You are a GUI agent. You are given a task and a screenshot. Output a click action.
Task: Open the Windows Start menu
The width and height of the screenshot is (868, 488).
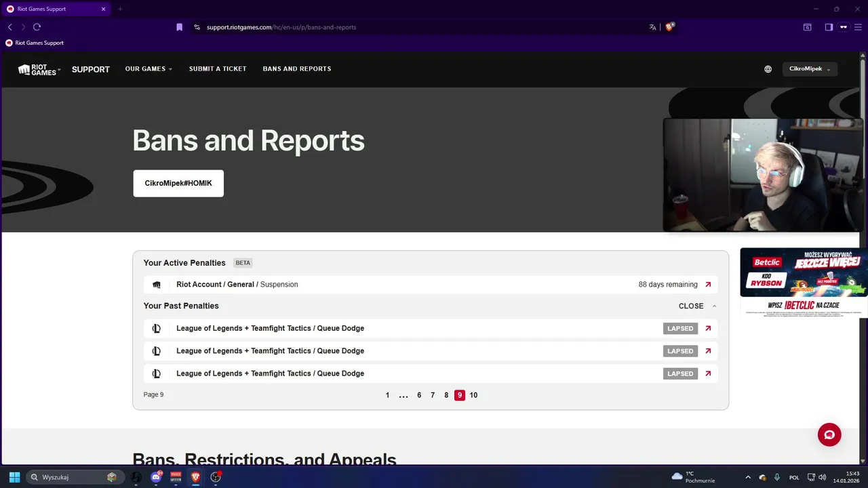14,477
